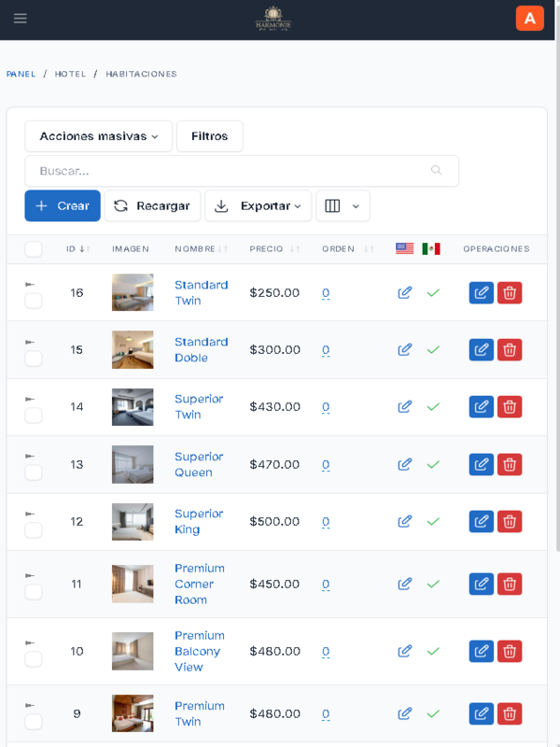
Task: Click the red trash icon for Superior King
Action: click(510, 522)
